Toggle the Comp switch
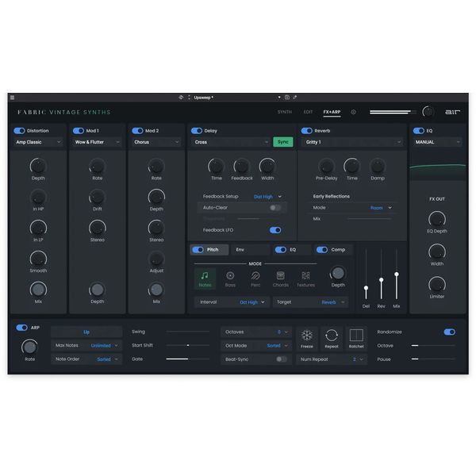 coord(322,250)
